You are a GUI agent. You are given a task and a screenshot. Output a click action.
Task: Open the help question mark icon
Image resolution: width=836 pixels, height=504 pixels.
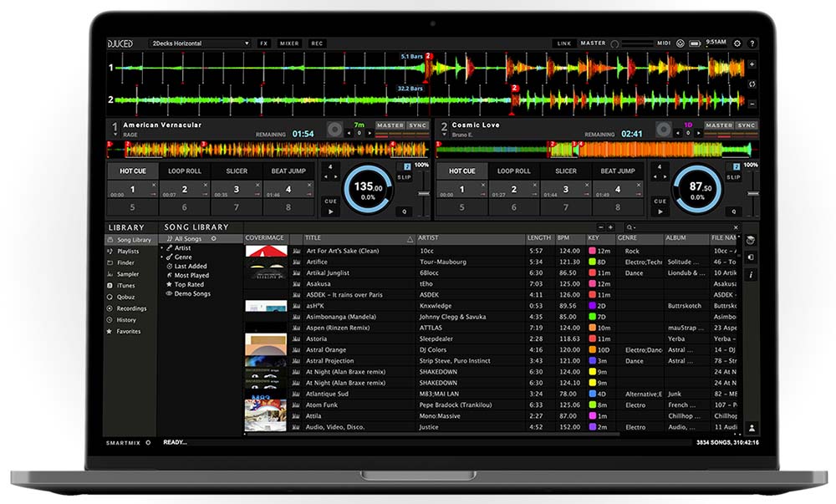752,43
